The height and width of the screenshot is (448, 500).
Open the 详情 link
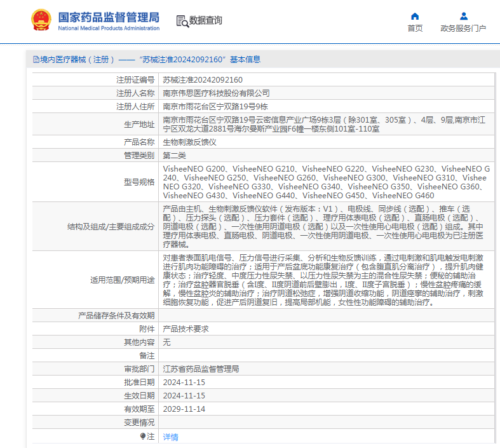click(x=170, y=437)
